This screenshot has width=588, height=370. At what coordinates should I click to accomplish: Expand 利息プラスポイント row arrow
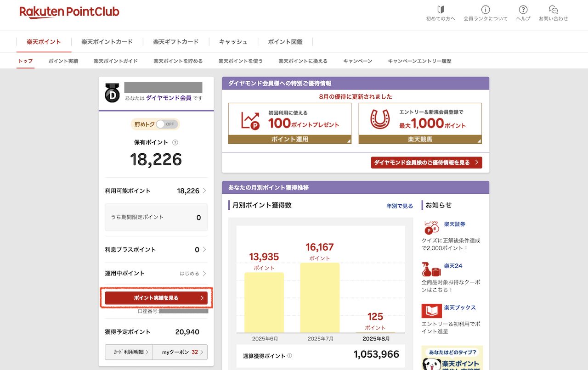point(204,250)
